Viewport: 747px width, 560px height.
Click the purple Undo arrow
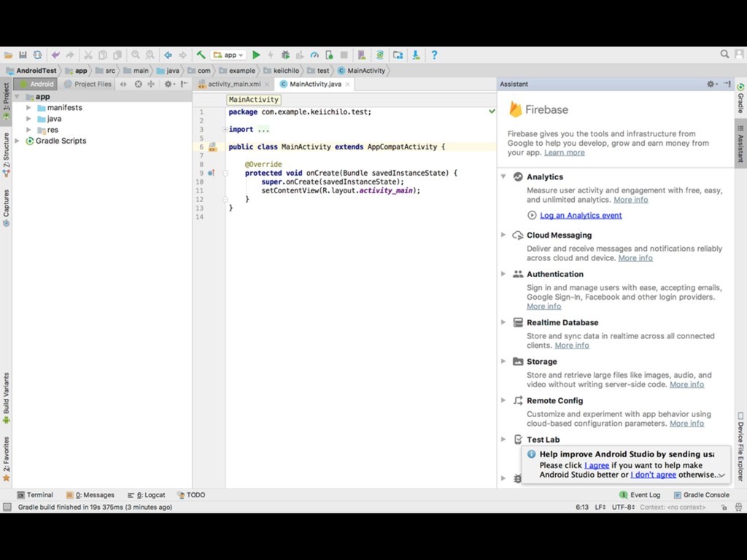(x=55, y=55)
